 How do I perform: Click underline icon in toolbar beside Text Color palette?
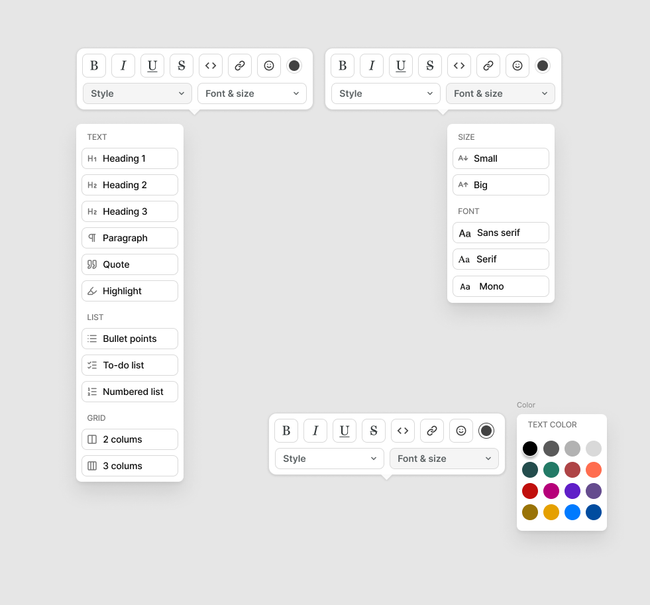coord(344,431)
